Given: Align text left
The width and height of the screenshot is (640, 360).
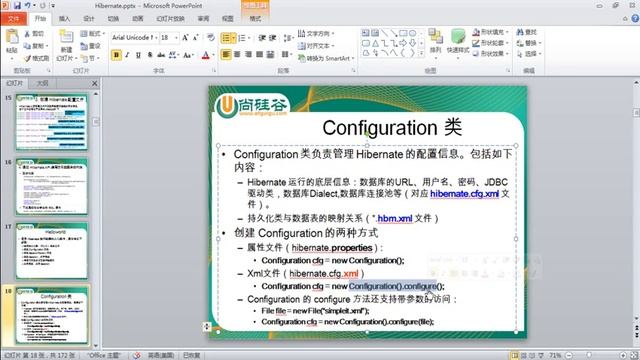Looking at the screenshot, I should 226,54.
